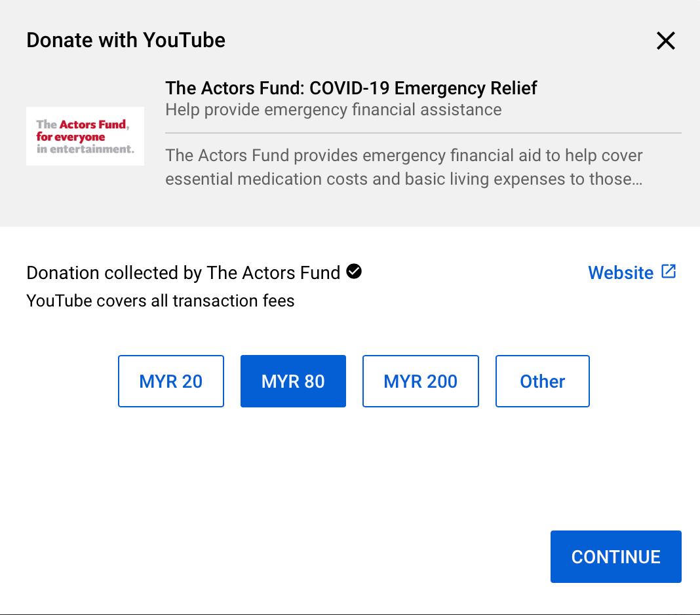Screen dimensions: 700x615
Task: Select Other to enter custom amount
Action: point(543,381)
